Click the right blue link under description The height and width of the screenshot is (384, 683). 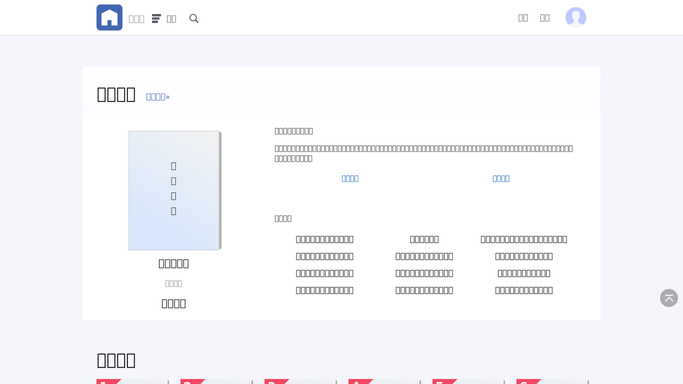point(501,179)
